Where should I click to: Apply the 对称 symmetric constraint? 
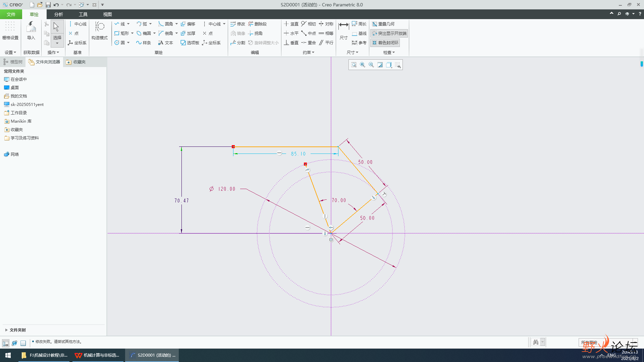point(326,24)
